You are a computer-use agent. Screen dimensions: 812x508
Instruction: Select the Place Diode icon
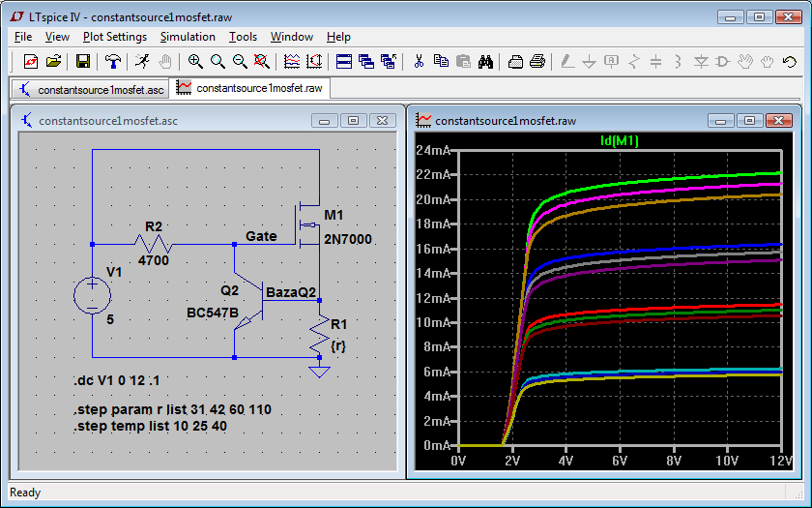[701, 62]
